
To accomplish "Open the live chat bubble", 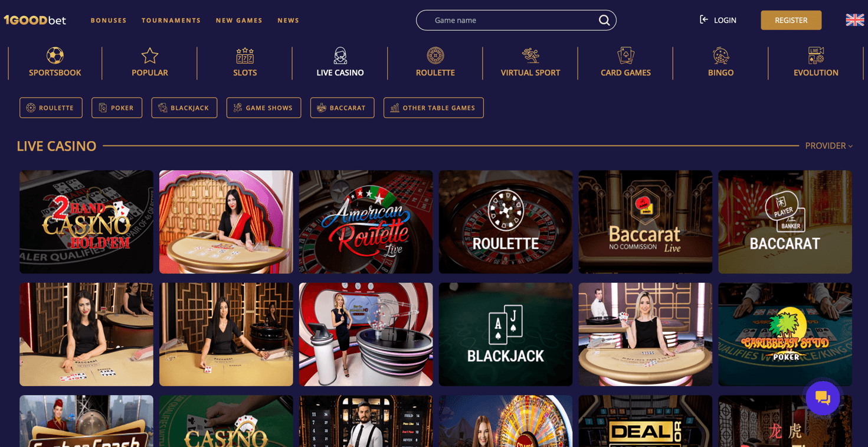I will tap(823, 398).
